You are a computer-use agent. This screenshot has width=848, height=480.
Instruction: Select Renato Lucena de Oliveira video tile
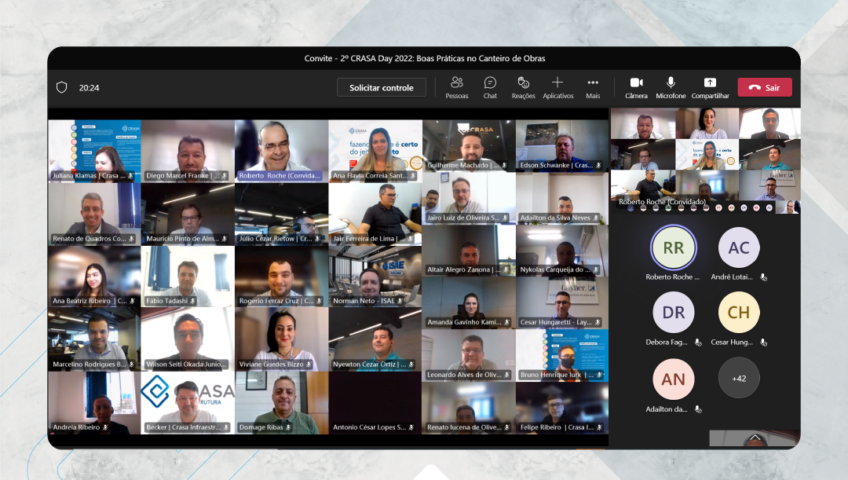[469, 408]
